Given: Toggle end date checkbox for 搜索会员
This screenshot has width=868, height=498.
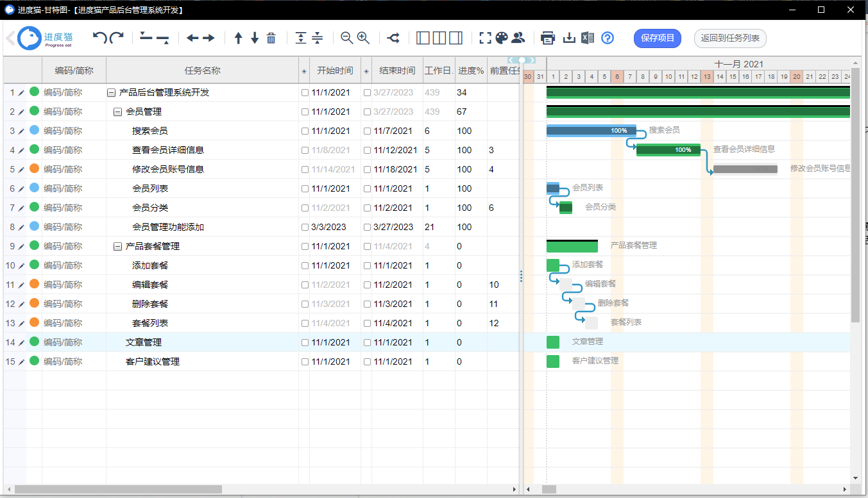Looking at the screenshot, I should coord(367,131).
